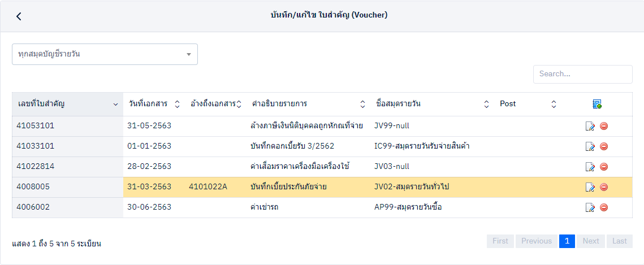Sort by the ชื่อสมุดรายวัน column
Viewport: 644px width, 265px height.
(433, 104)
